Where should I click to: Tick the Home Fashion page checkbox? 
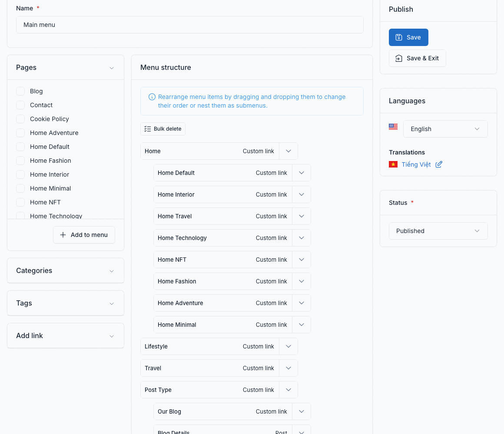click(20, 161)
